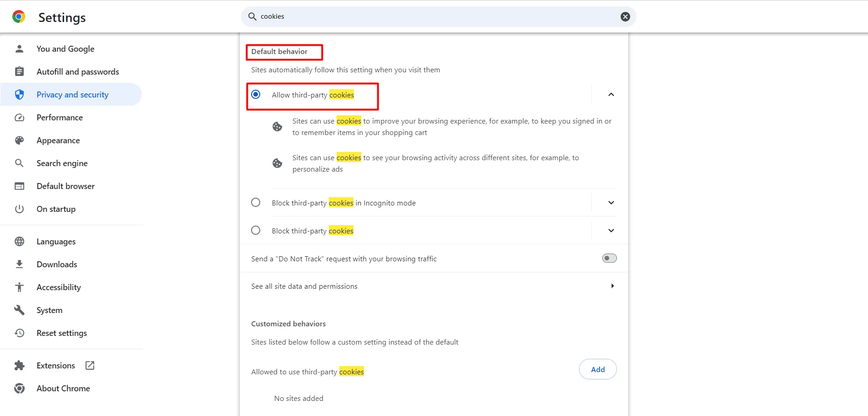Click the Performance speedometer icon
Screen dimensions: 868x416
pyautogui.click(x=19, y=118)
